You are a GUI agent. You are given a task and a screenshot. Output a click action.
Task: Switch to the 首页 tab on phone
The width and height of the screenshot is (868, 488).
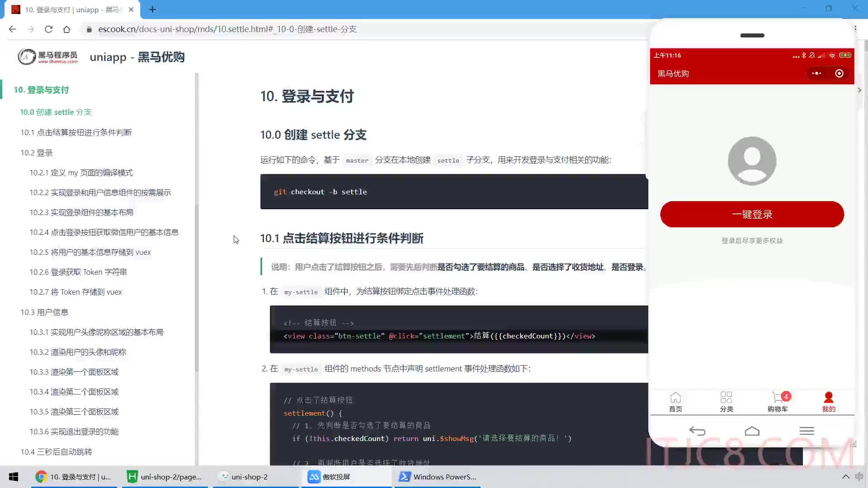[x=675, y=402]
